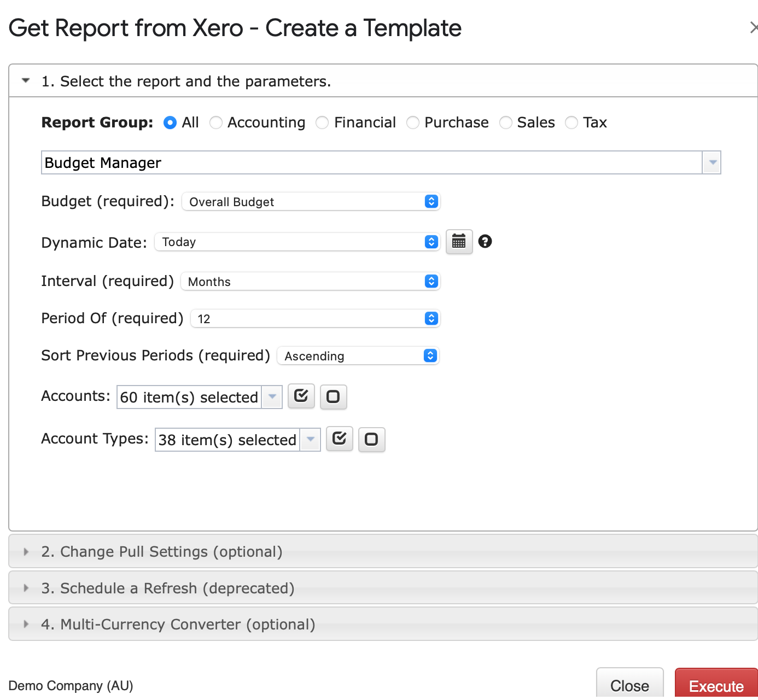The width and height of the screenshot is (758, 700).
Task: Open the Interval Months dropdown
Action: [310, 281]
